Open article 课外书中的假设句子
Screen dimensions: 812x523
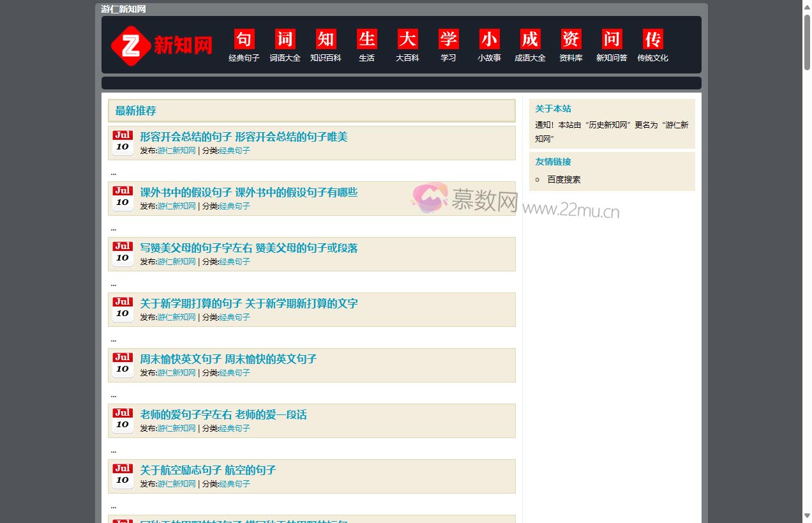click(249, 192)
